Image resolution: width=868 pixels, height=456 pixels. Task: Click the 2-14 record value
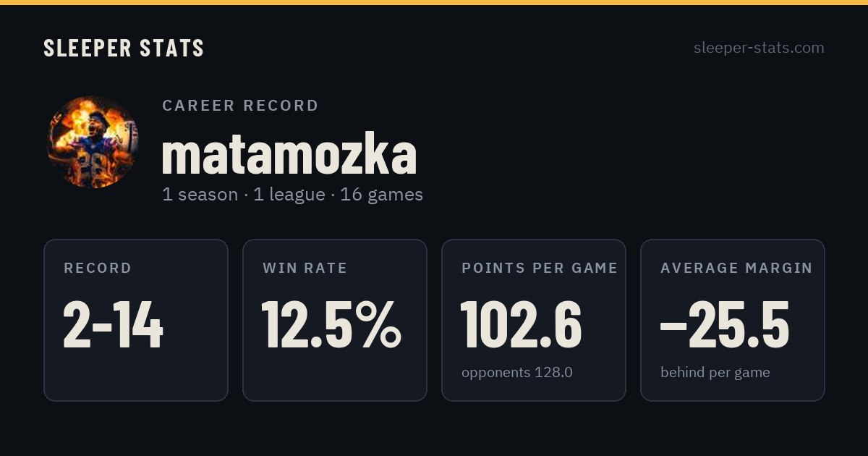click(113, 325)
